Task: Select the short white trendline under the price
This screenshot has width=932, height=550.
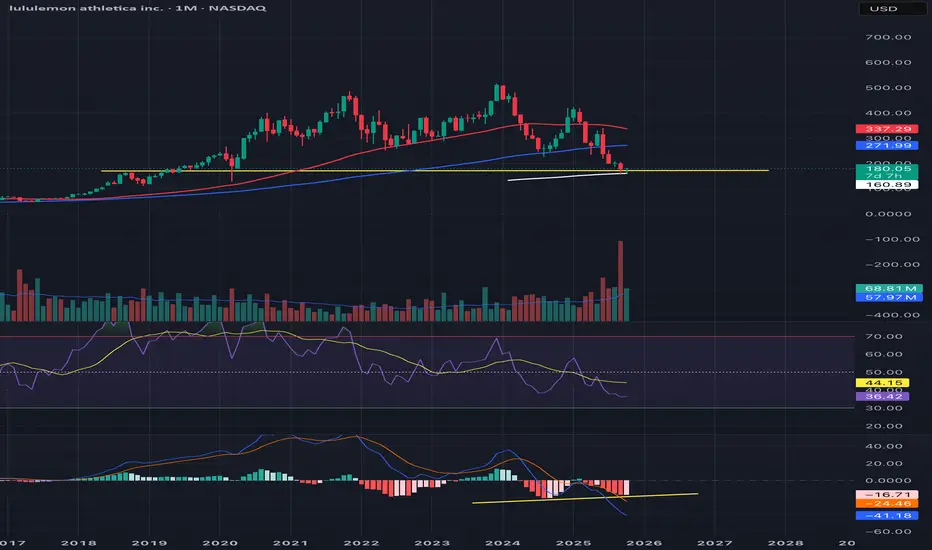Action: coord(566,177)
